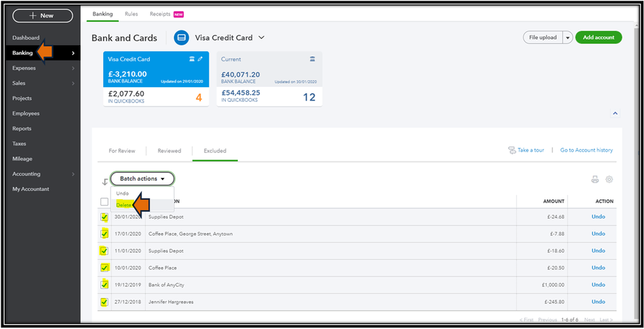Select the Banking top tab
Image resolution: width=644 pixels, height=329 pixels.
click(102, 14)
